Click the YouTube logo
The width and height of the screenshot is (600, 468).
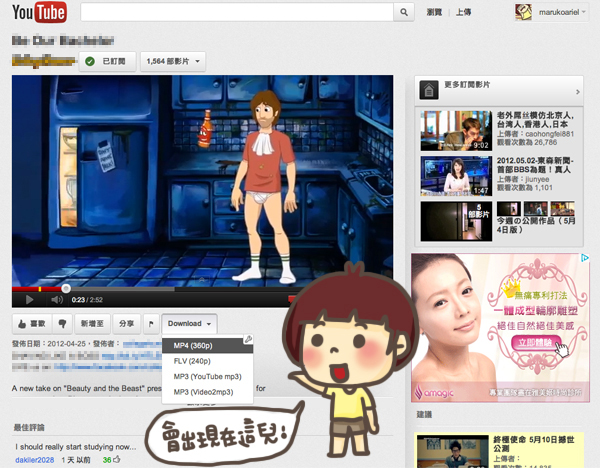tap(39, 12)
